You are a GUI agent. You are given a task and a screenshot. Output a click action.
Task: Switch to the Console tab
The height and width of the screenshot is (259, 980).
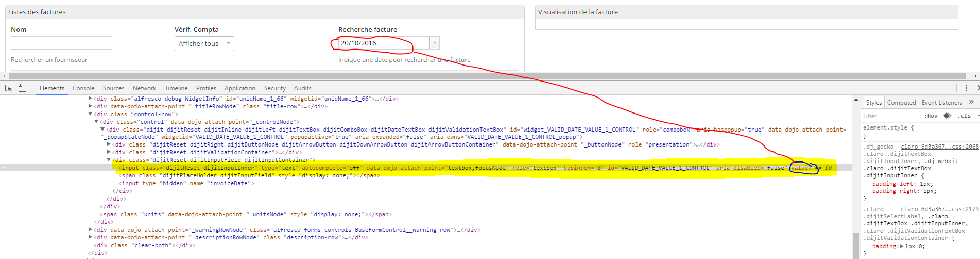click(83, 88)
